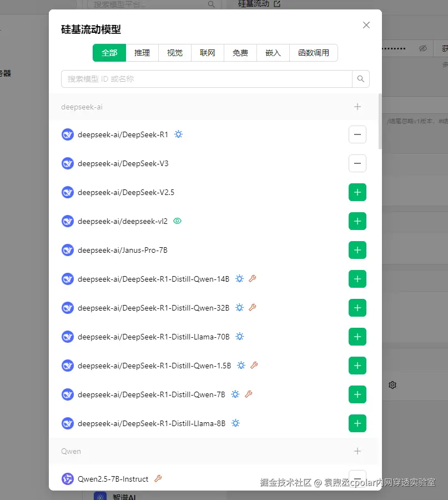The width and height of the screenshot is (448, 500).
Task: Click background search model platform magnifier
Action: pyautogui.click(x=212, y=4)
